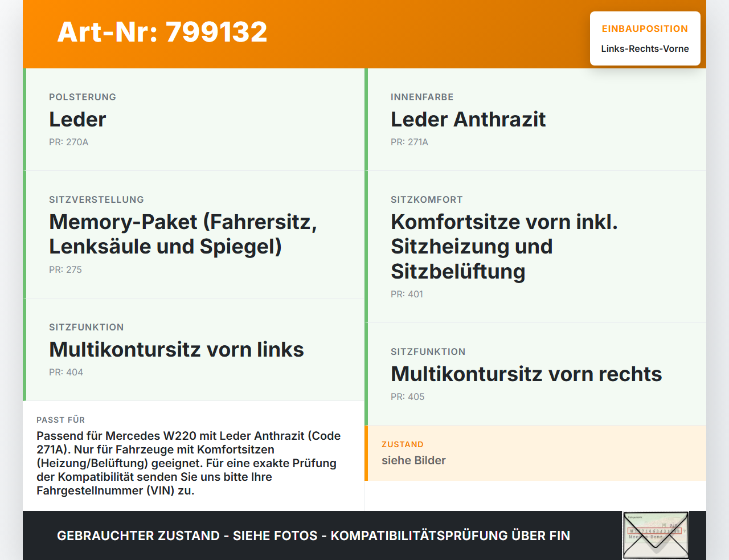Open the VIN envelope thumbnail image
The image size is (729, 560).
(x=656, y=536)
